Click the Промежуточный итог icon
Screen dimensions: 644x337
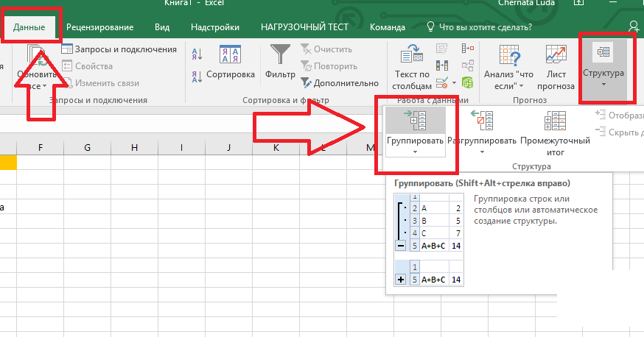click(555, 120)
